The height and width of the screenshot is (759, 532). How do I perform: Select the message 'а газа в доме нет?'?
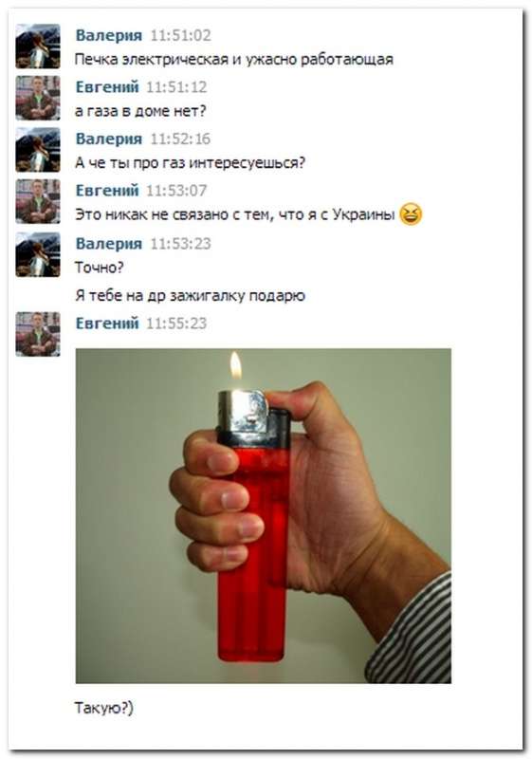(140, 111)
